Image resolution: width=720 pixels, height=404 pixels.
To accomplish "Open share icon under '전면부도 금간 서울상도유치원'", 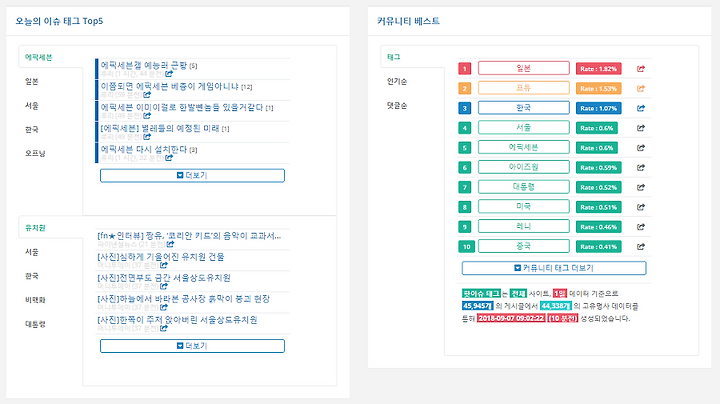I will point(164,286).
